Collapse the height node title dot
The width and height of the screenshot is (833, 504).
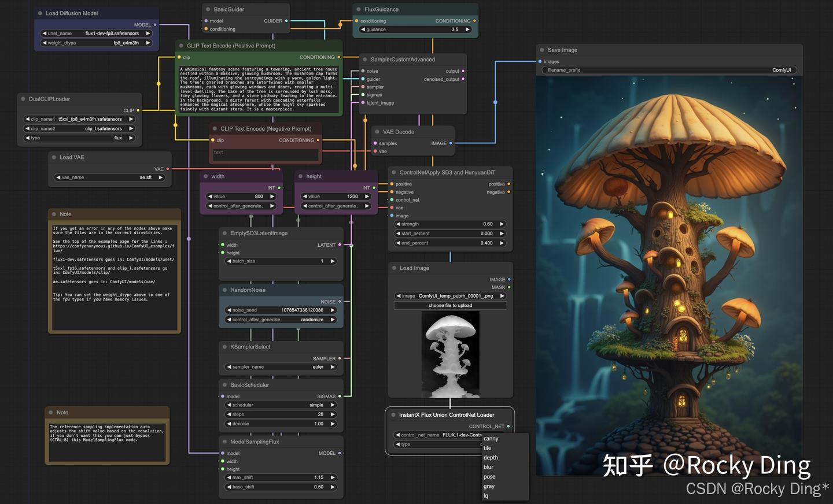[300, 176]
